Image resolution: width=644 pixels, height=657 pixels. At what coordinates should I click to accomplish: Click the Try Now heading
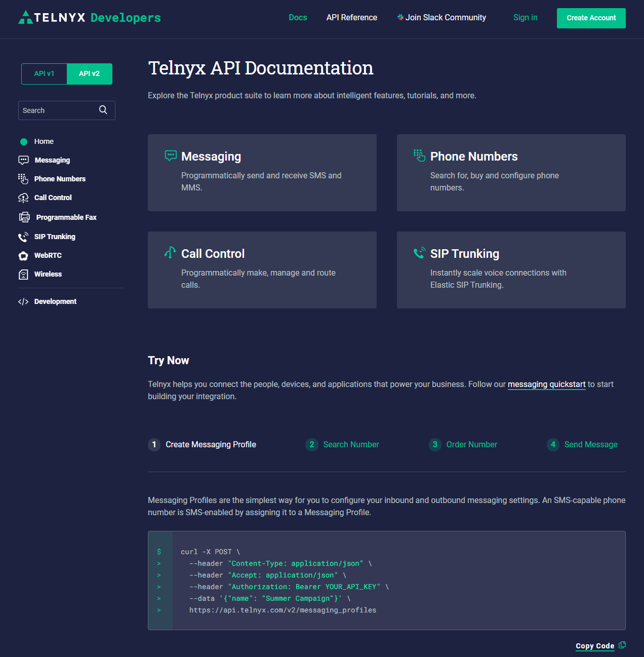click(169, 361)
